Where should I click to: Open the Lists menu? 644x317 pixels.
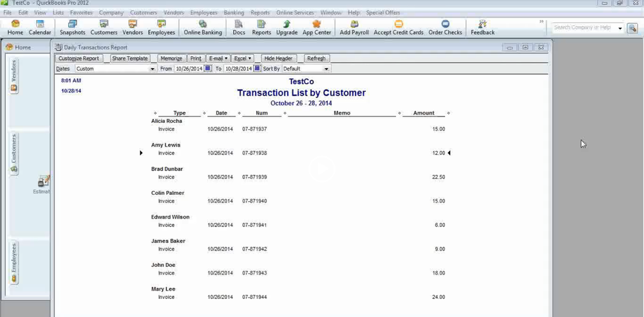[59, 13]
